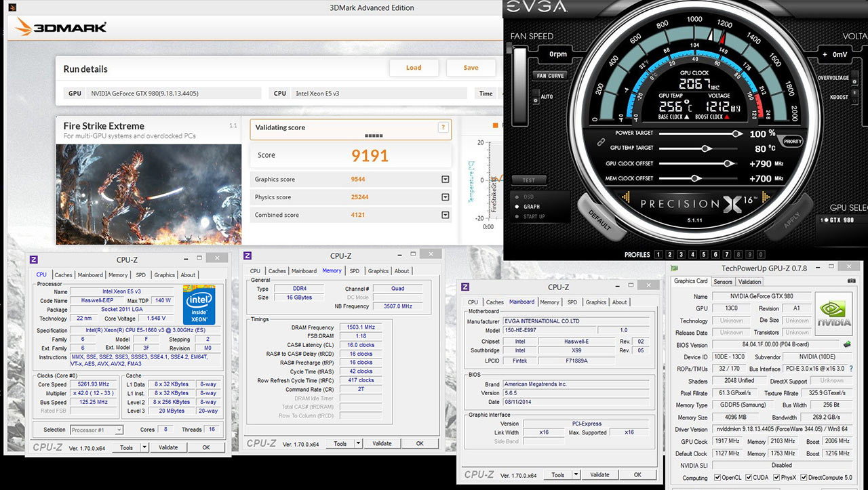Viewport: 868px width, 490px height.
Task: Expand the Graphics score details
Action: coord(446,180)
